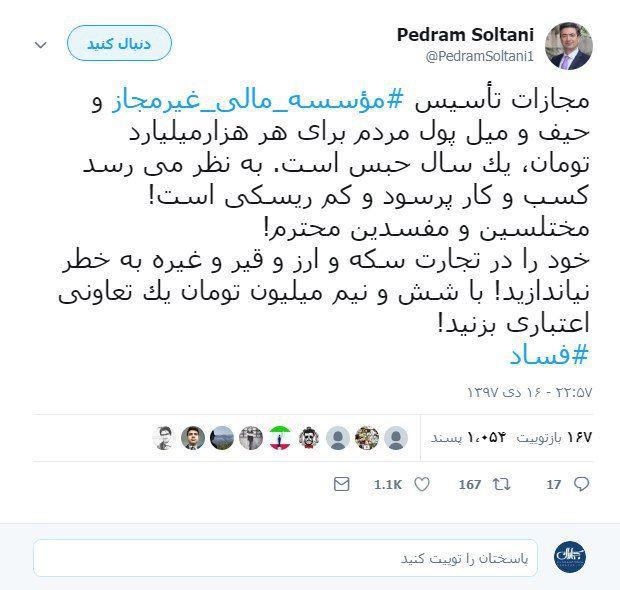
Task: View the ۱۶۷ بازتوییت retweeters list
Action: coord(555,437)
